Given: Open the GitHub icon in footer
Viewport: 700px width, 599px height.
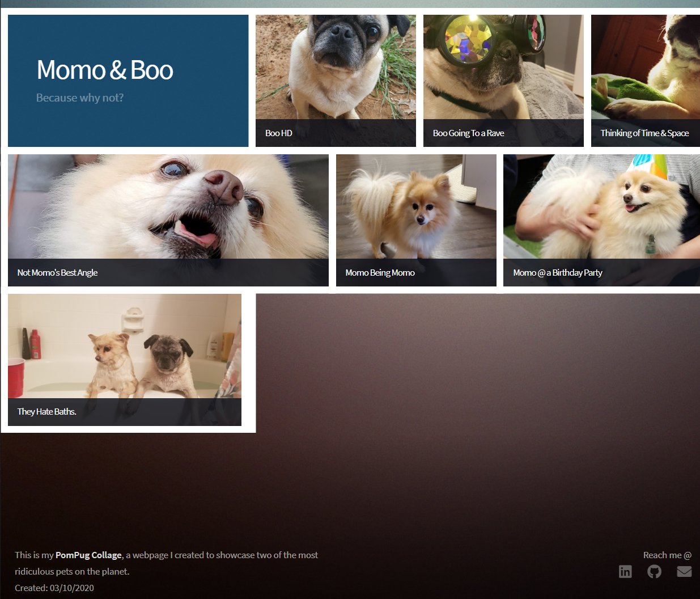Looking at the screenshot, I should (654, 571).
